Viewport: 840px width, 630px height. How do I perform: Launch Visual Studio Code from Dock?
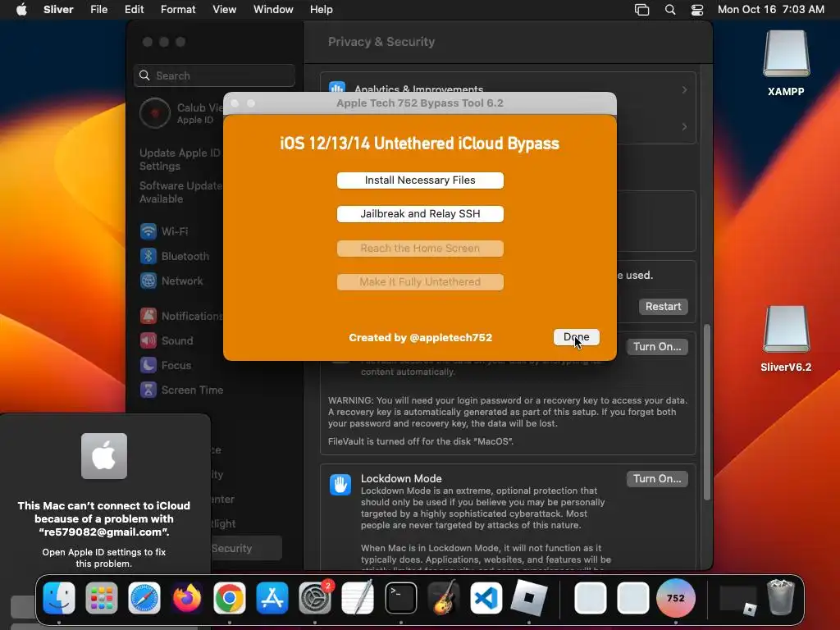tap(486, 598)
